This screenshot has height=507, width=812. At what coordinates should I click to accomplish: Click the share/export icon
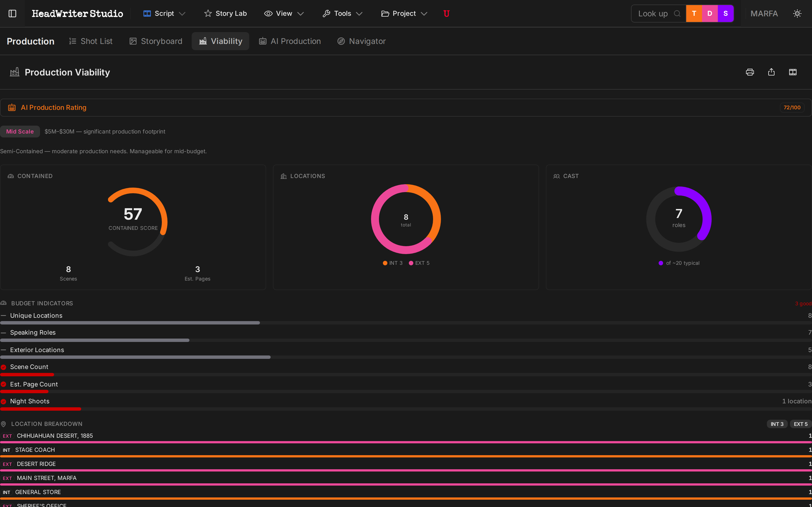coord(771,72)
